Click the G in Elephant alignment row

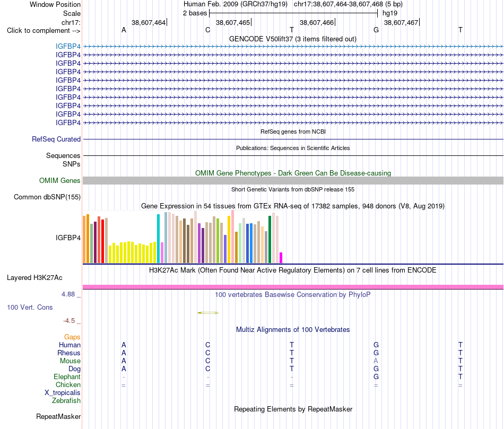376,377
